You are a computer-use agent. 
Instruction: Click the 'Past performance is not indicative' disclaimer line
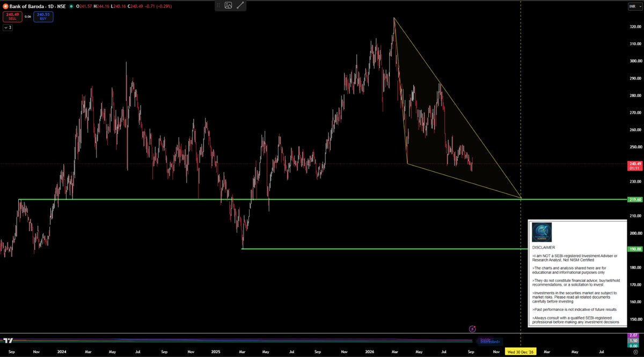coord(575,310)
